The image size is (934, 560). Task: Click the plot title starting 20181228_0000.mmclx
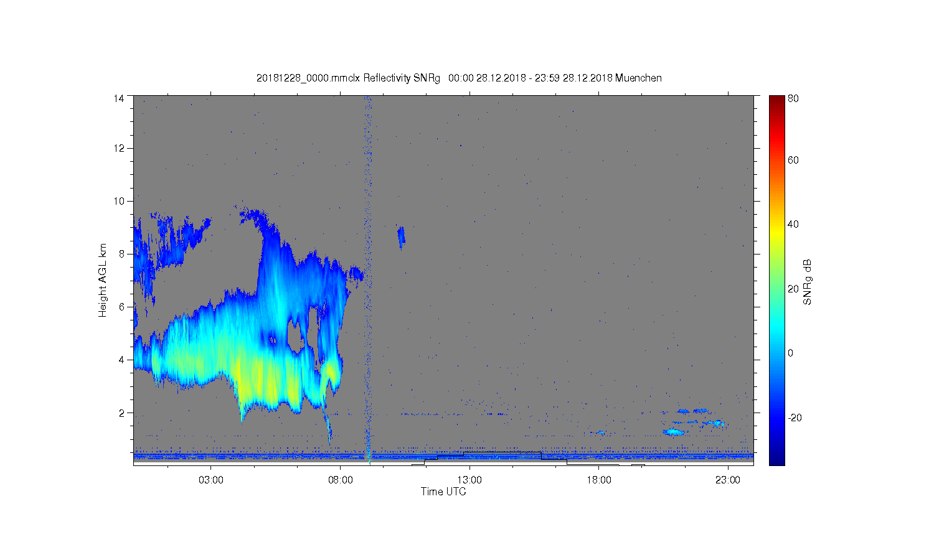point(459,78)
